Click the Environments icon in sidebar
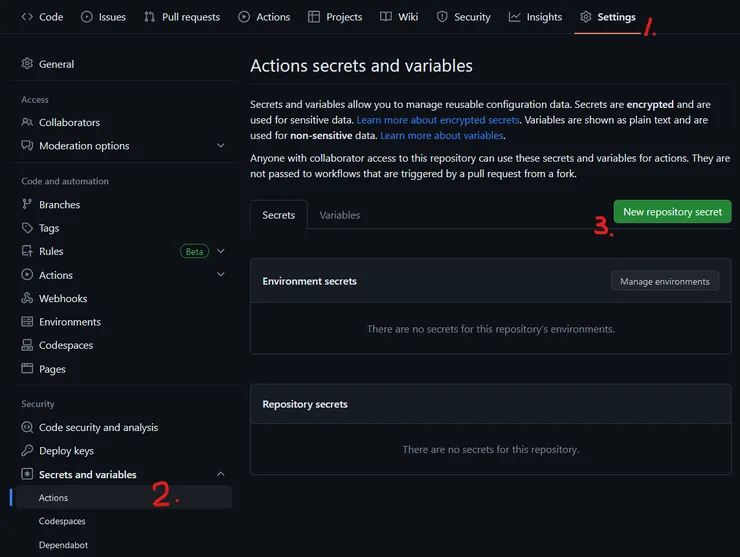This screenshot has height=557, width=740. pyautogui.click(x=28, y=322)
